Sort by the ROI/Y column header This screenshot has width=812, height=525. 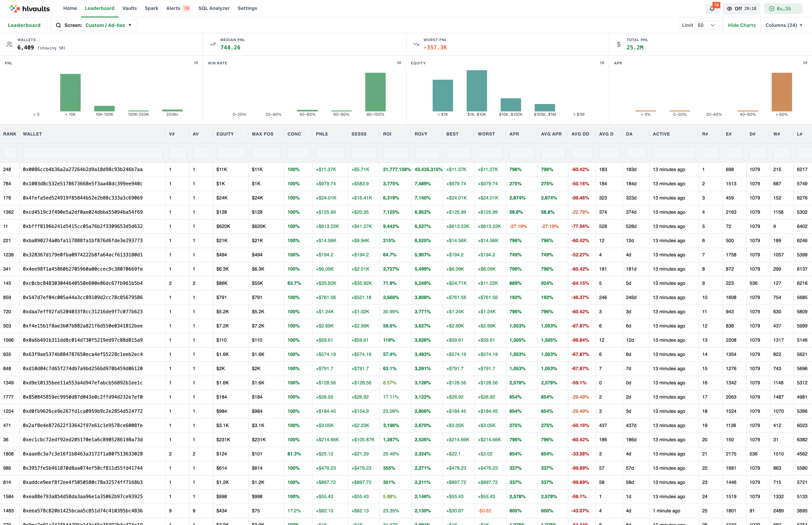coord(421,134)
